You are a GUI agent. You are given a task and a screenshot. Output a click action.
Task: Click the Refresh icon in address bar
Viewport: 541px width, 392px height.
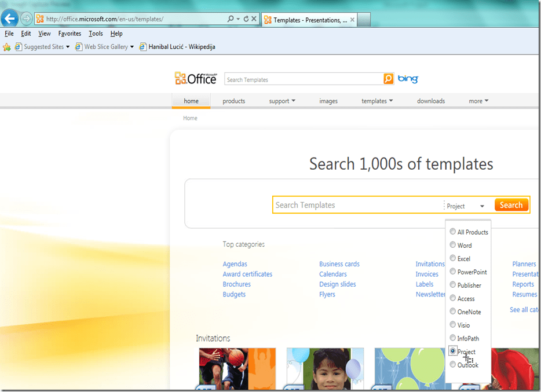pos(246,19)
